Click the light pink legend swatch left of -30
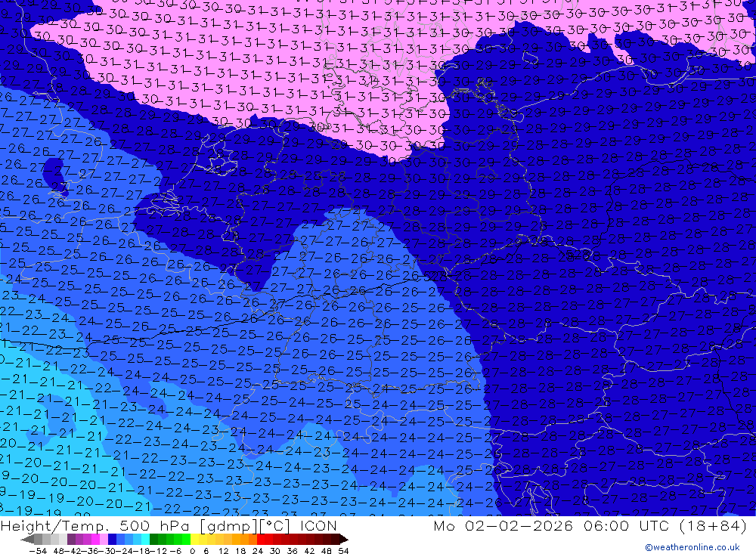The height and width of the screenshot is (554, 756). coord(104,540)
